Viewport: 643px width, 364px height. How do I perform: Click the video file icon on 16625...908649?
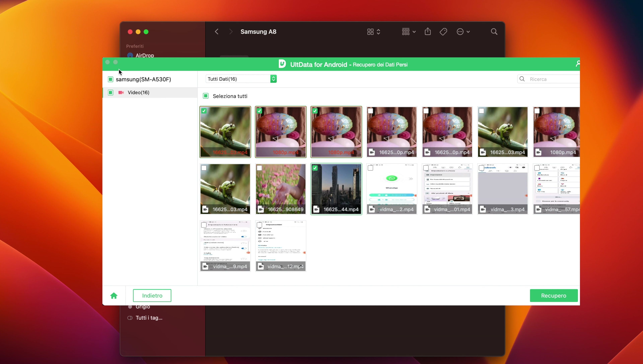click(x=261, y=209)
